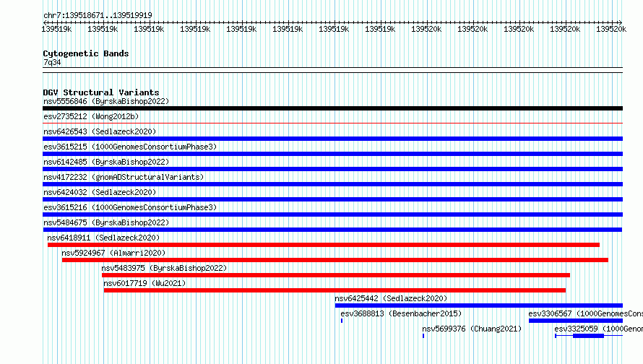Click the blue esv3615216 variant bar

pos(332,214)
